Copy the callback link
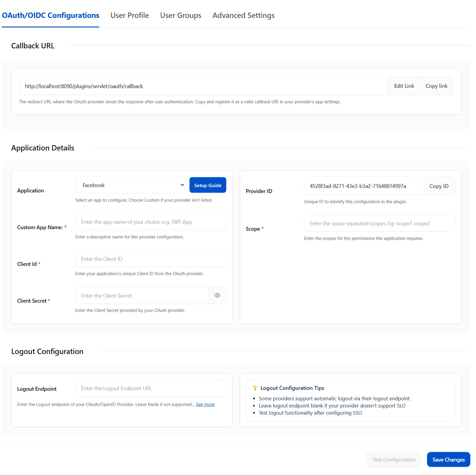This screenshot has height=475, width=476. tap(436, 86)
